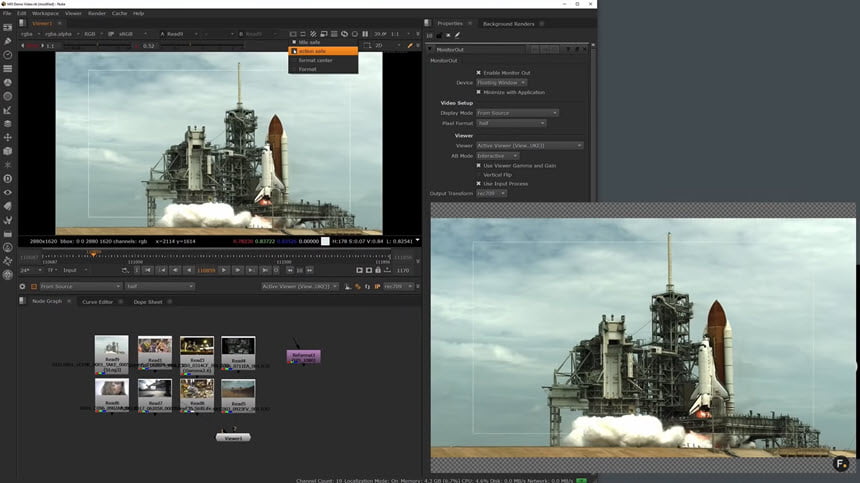Click the Viewer1 tab

(42, 24)
